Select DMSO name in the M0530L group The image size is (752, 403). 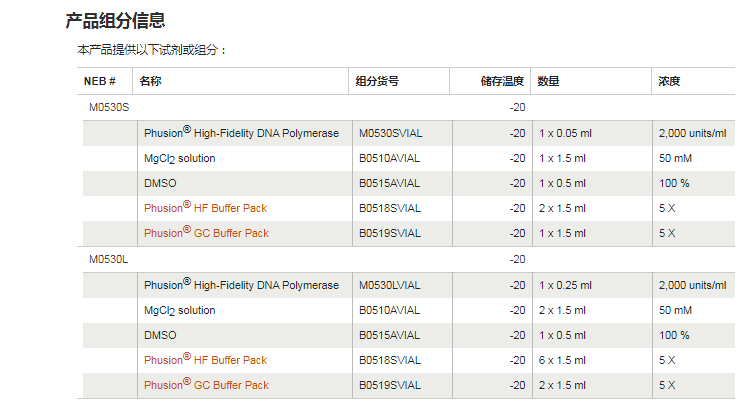click(160, 335)
